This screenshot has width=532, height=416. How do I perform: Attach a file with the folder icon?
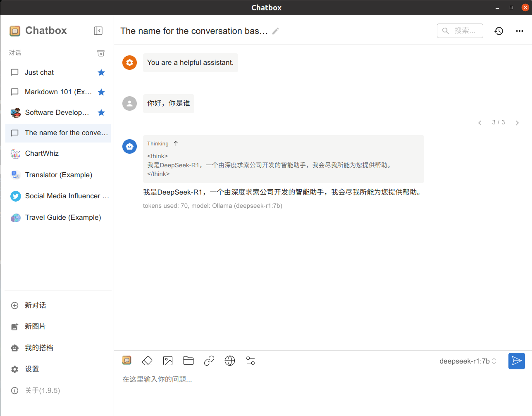[188, 361]
